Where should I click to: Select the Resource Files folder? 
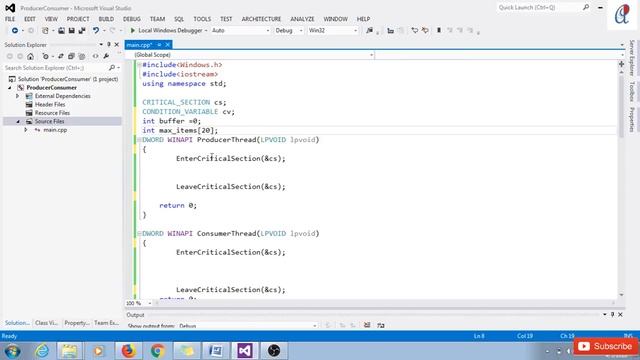52,113
